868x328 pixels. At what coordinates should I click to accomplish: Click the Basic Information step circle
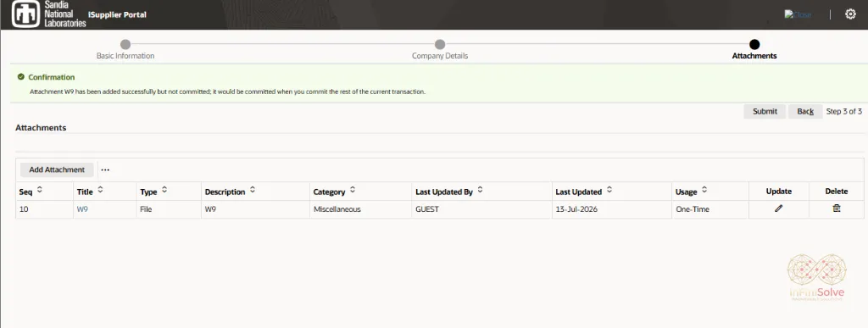point(125,44)
